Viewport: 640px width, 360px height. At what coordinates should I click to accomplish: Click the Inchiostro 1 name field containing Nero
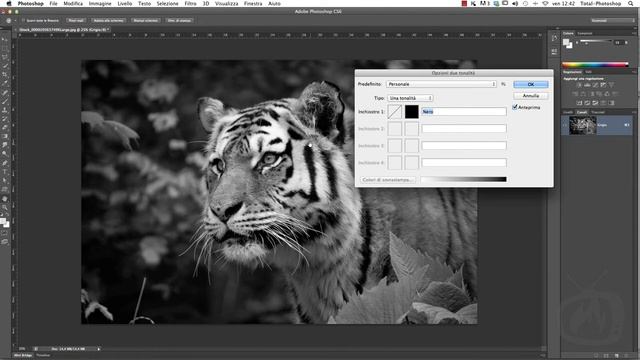pyautogui.click(x=464, y=111)
